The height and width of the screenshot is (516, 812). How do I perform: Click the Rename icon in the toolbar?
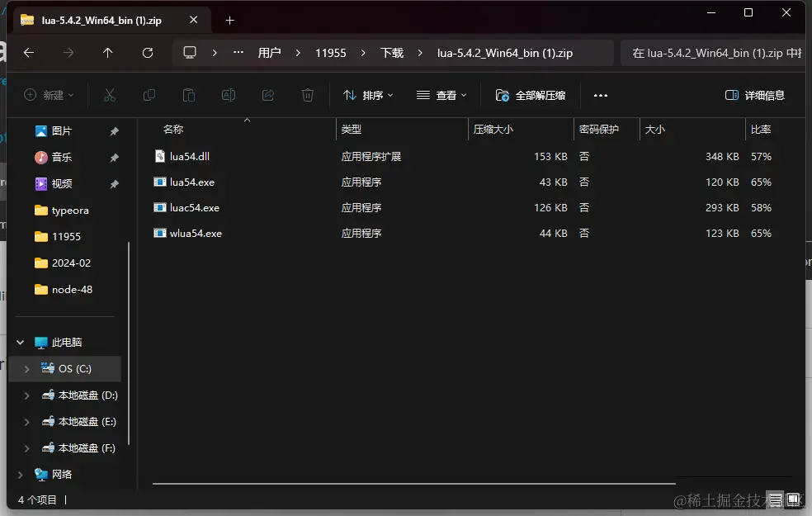pos(229,95)
